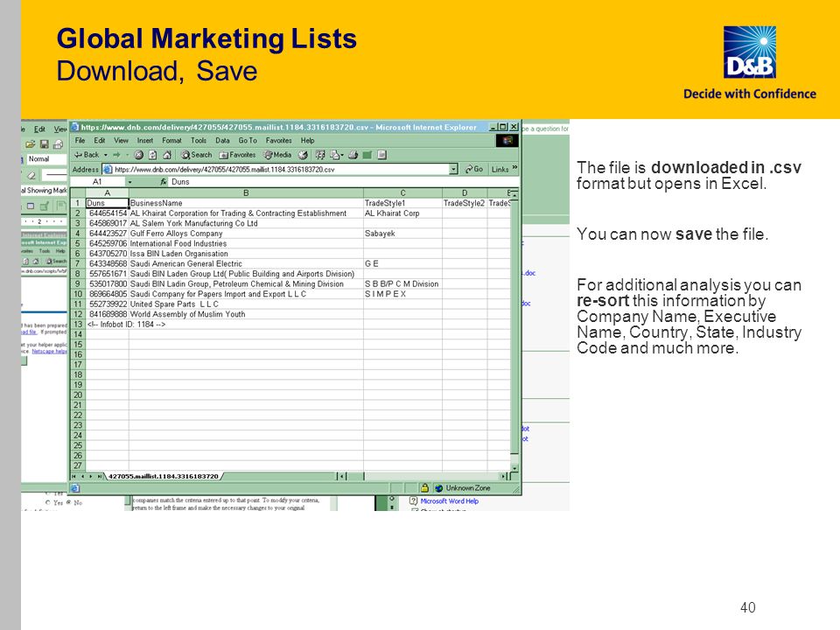Open the Name Box dropdown arrow

(x=129, y=182)
